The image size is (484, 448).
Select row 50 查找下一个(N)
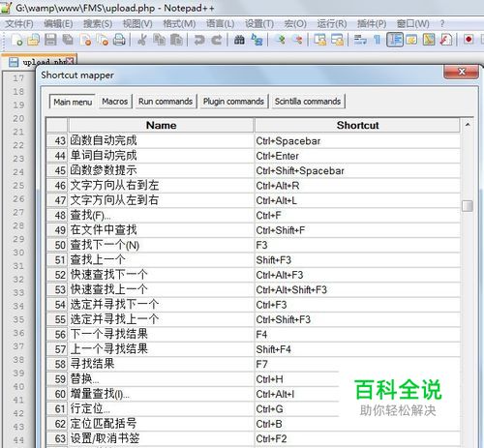[254, 245]
